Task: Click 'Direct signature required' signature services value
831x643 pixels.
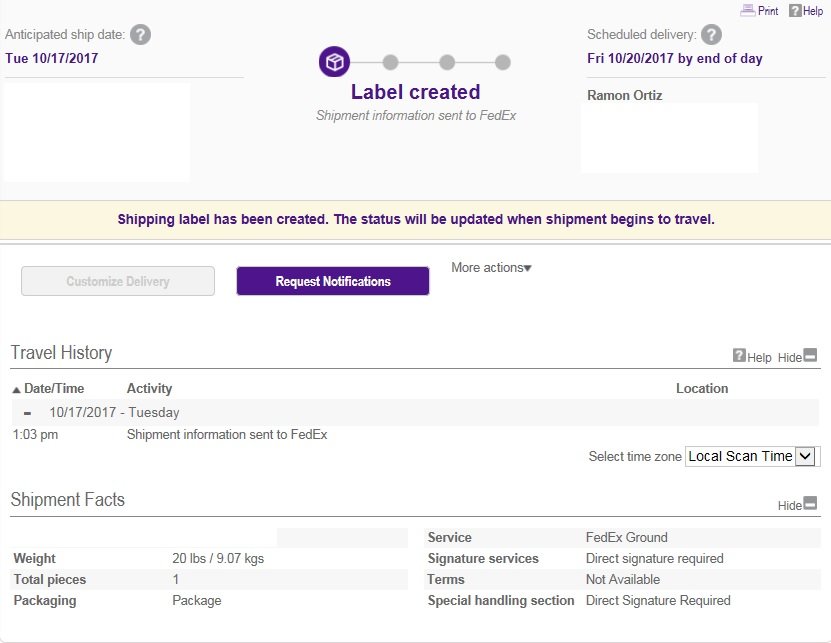Action: [655, 558]
